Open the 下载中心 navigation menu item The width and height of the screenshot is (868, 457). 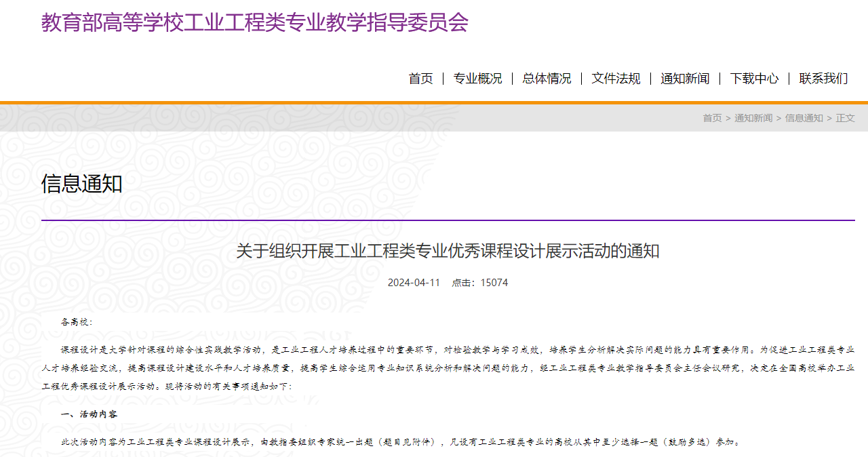pos(754,79)
